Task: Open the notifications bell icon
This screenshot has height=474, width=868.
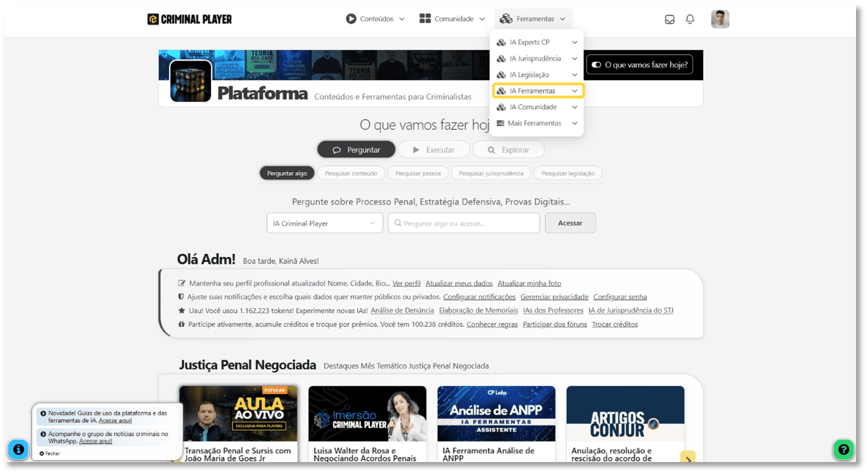Action: (x=690, y=19)
